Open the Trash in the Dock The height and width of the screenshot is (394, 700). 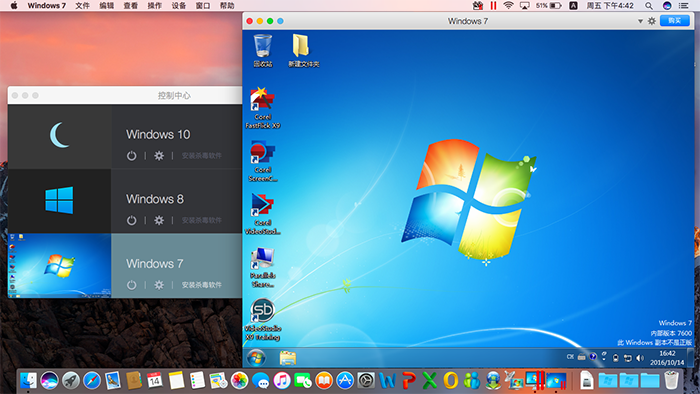click(671, 380)
